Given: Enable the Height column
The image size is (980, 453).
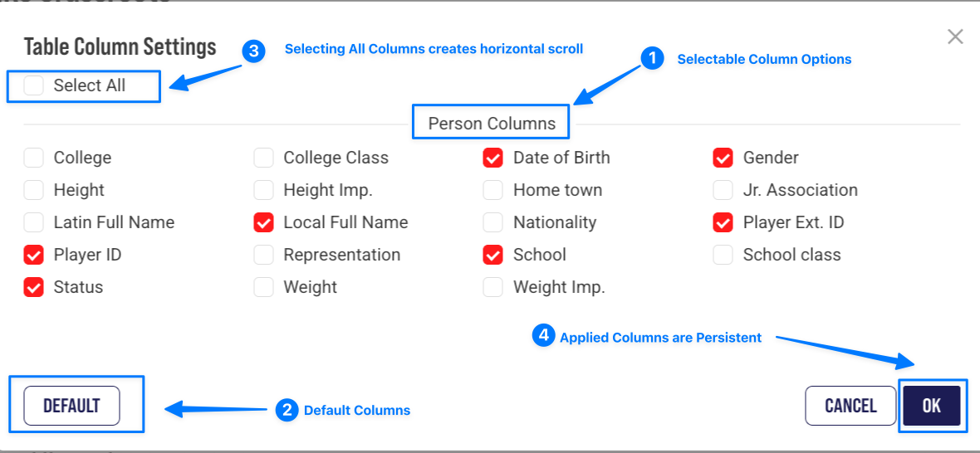Looking at the screenshot, I should pos(34,190).
